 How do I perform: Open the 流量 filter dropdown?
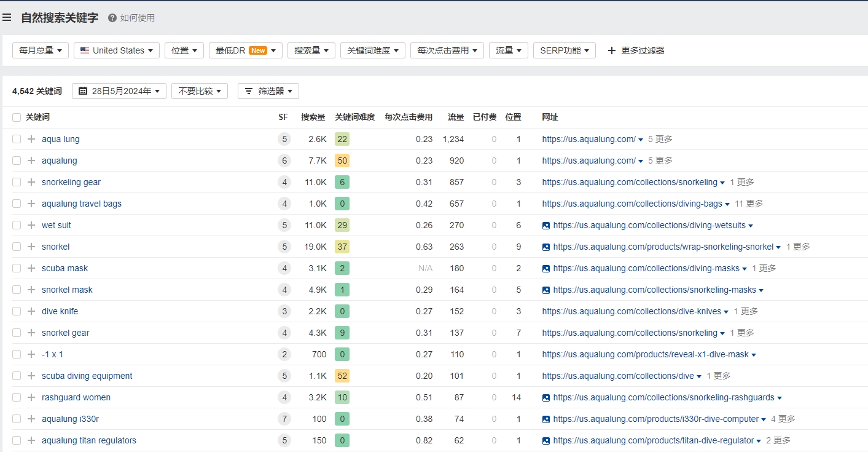[x=509, y=50]
